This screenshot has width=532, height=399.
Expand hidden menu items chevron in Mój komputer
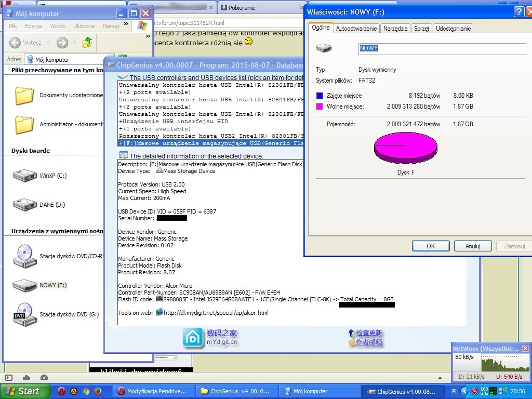[x=126, y=23]
